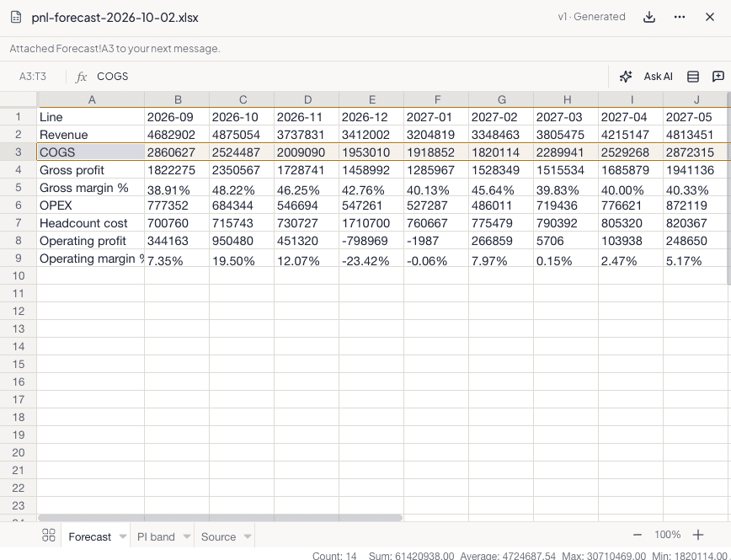Expand the Source tab dropdown arrow

click(248, 536)
